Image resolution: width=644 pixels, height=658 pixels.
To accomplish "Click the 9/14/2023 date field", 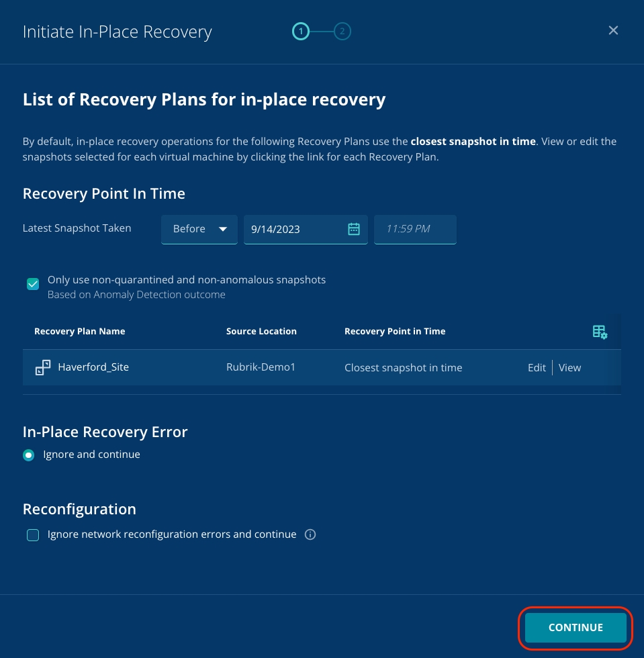I will [x=295, y=229].
